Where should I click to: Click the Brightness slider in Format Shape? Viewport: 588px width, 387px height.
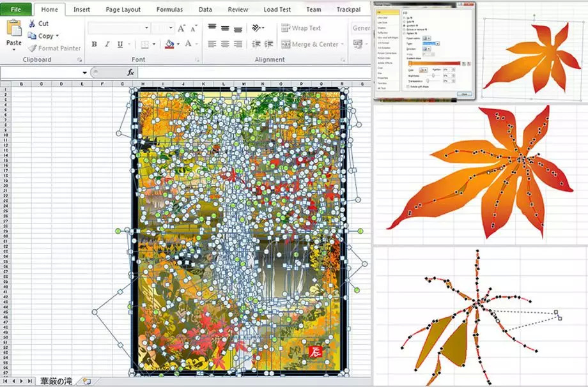pos(433,75)
